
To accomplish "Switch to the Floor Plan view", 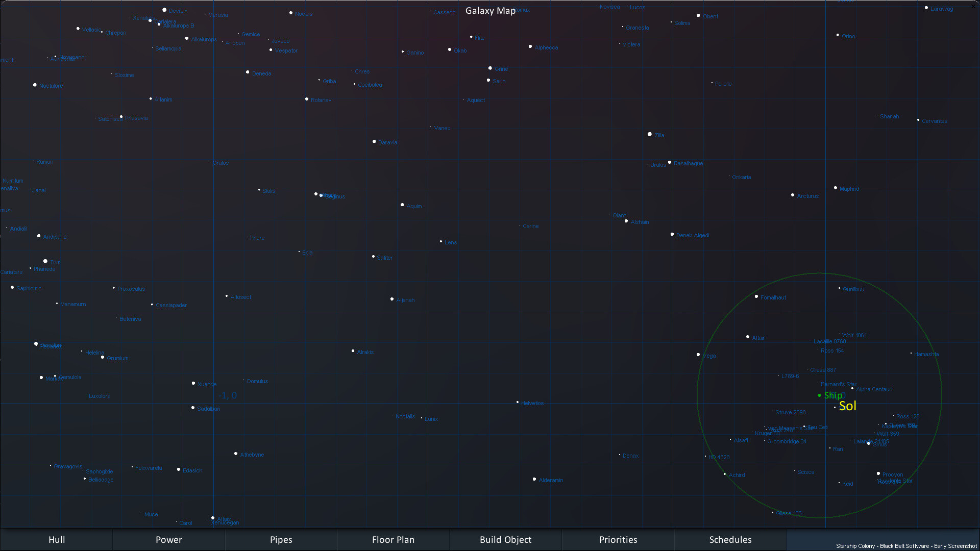I will (393, 539).
